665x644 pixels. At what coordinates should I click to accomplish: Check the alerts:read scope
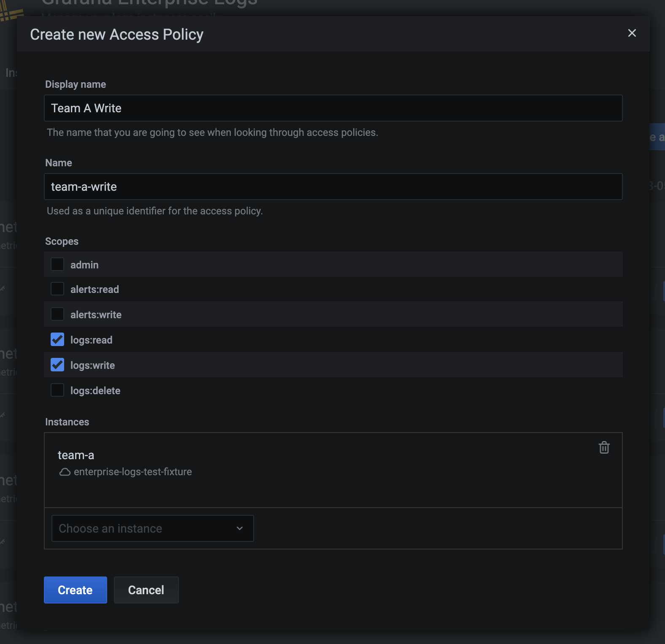(57, 289)
